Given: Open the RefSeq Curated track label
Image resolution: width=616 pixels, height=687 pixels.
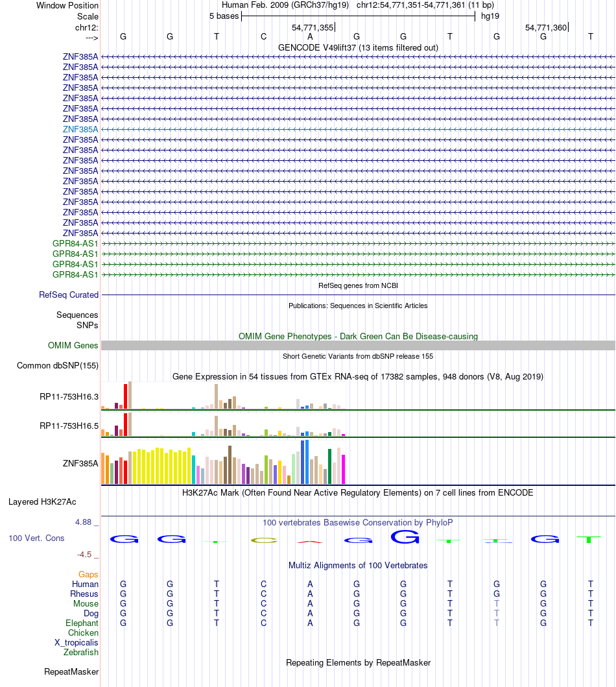Looking at the screenshot, I should click(69, 295).
